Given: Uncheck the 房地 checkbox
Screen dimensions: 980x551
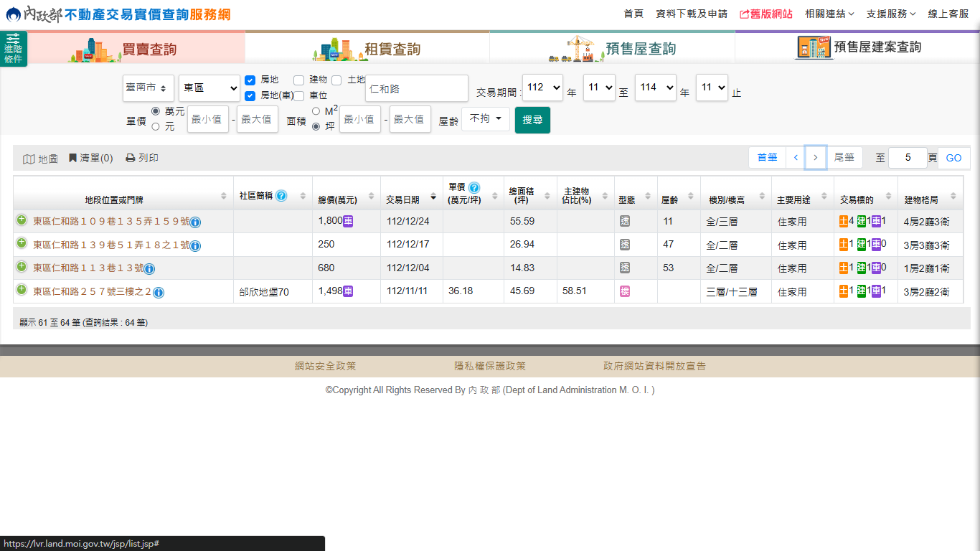Looking at the screenshot, I should click(x=250, y=80).
